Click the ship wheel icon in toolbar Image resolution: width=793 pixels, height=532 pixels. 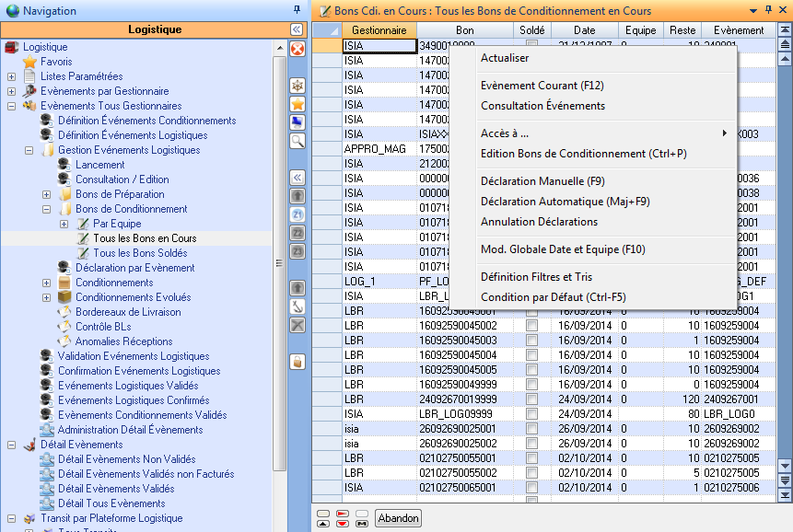tap(297, 86)
